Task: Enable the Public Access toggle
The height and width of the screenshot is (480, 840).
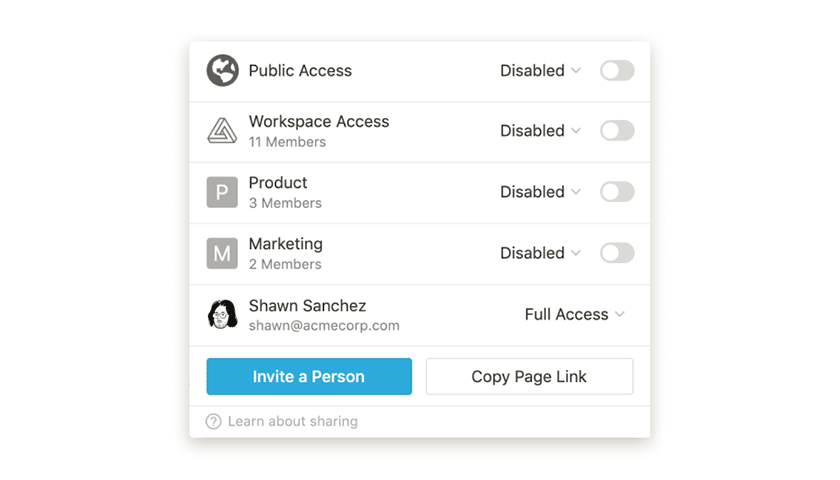Action: point(617,71)
